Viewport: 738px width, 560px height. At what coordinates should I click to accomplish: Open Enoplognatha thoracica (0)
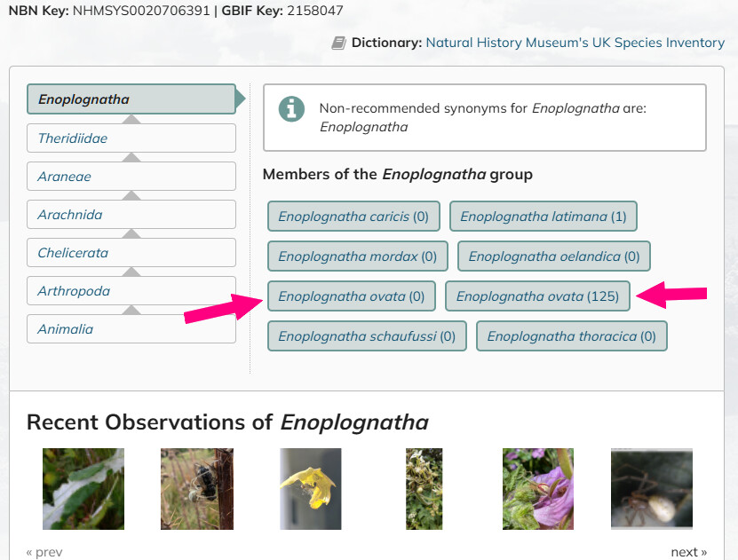pos(571,336)
